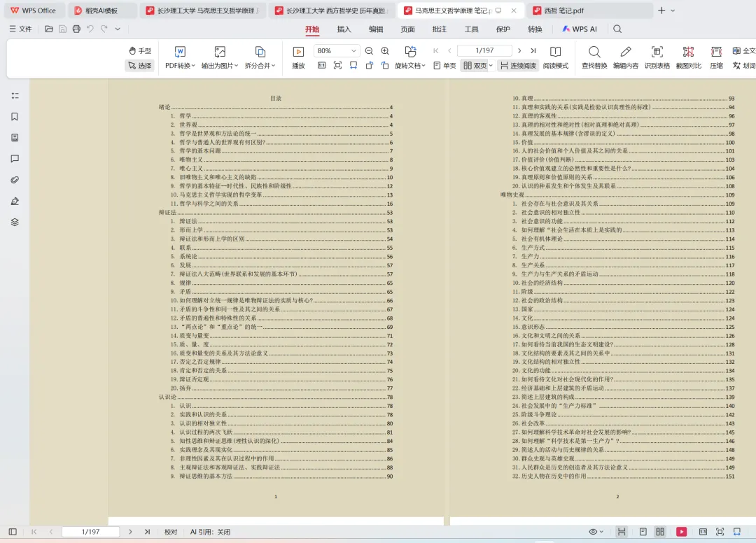This screenshot has height=543, width=756.
Task: Open the 工具 ribbon tab
Action: 471,29
